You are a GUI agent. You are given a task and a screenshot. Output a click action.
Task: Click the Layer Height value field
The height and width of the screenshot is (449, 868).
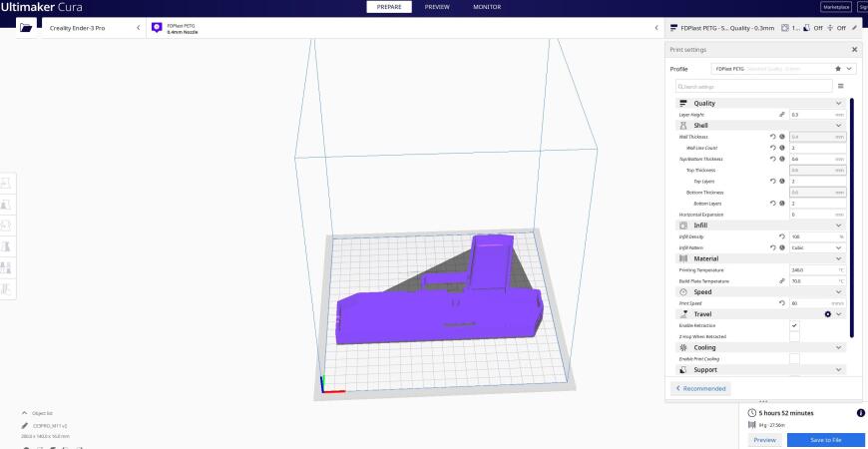click(x=818, y=115)
